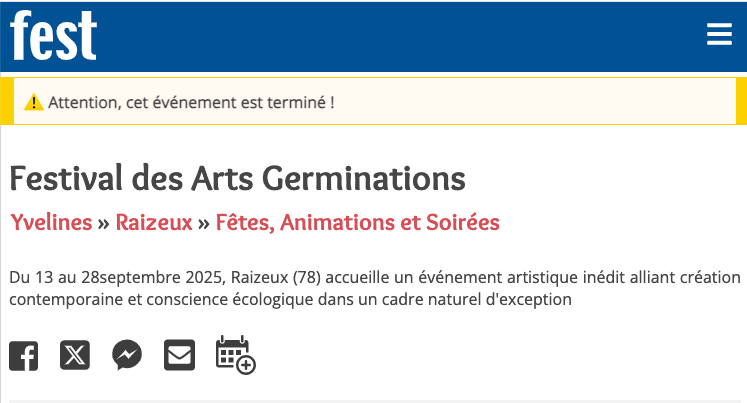
Task: Click the » separator after Raizeux
Action: (204, 222)
